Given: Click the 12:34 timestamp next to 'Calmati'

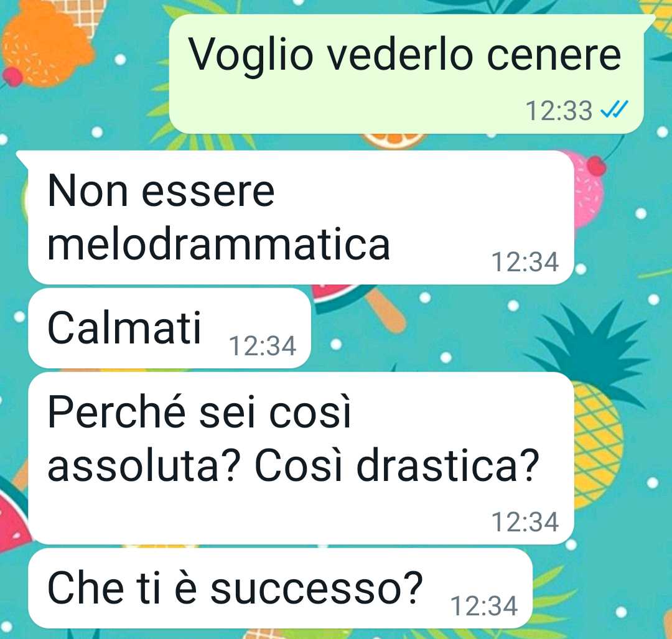Looking at the screenshot, I should click(263, 346).
